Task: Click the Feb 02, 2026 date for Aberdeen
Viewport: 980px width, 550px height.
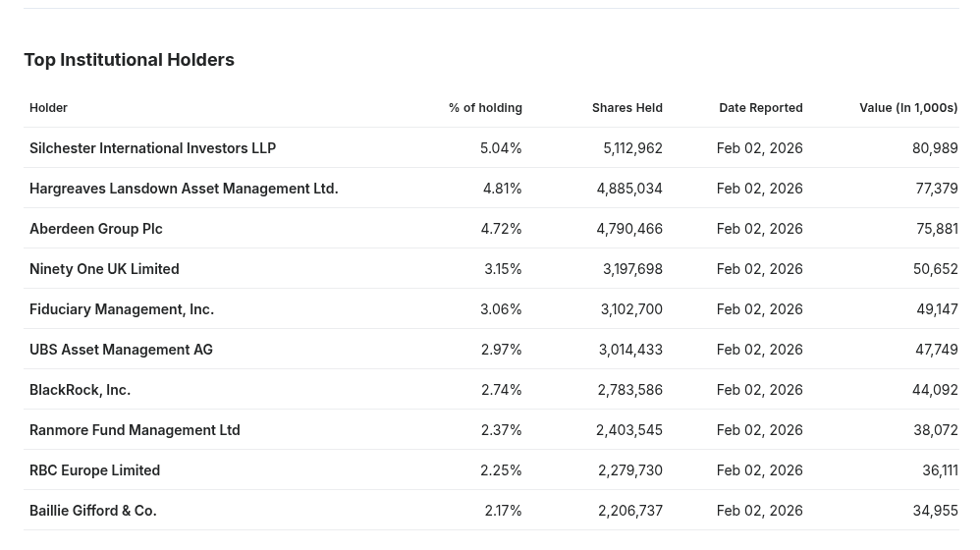Action: [759, 228]
